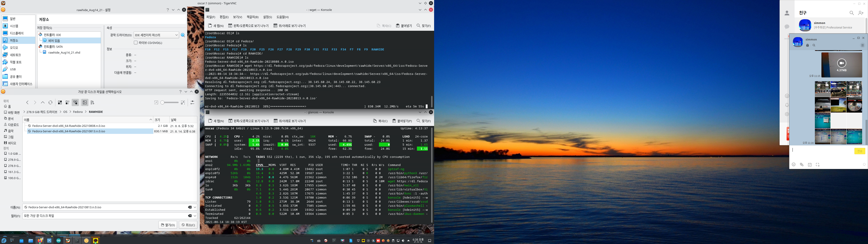
Task: Click screen capture icon in chat toolbar
Action: pyautogui.click(x=817, y=164)
